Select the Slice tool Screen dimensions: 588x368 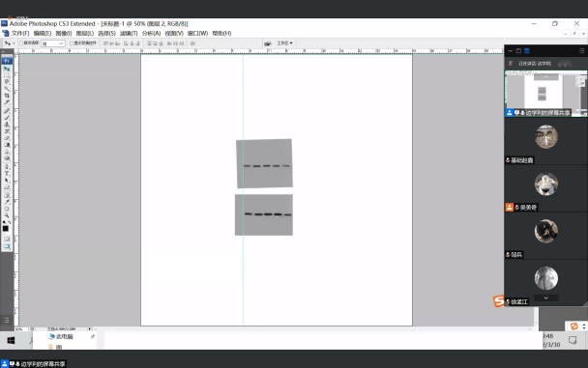[7, 102]
